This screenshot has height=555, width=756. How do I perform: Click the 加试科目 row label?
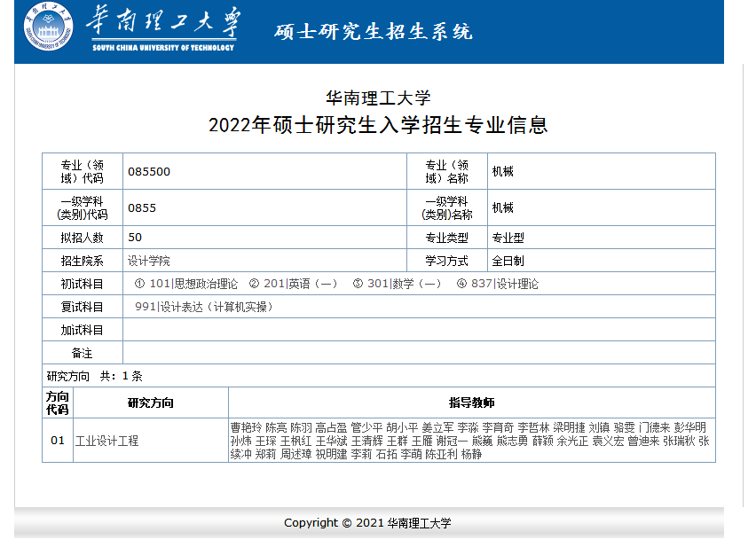[82, 330]
